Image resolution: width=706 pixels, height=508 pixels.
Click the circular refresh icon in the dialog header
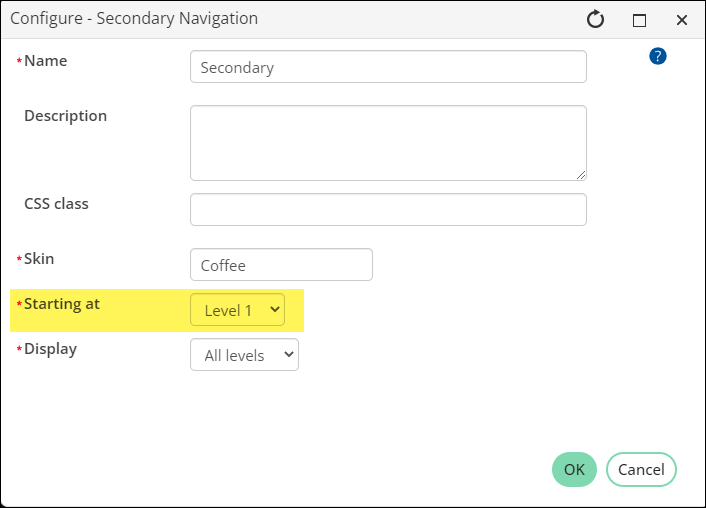(595, 19)
